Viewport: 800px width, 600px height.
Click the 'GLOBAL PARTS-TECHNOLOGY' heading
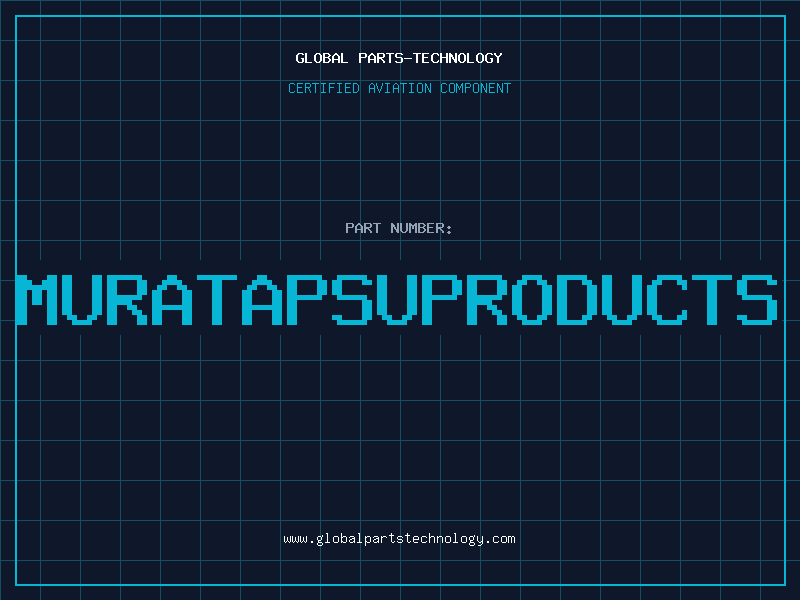tap(399, 58)
